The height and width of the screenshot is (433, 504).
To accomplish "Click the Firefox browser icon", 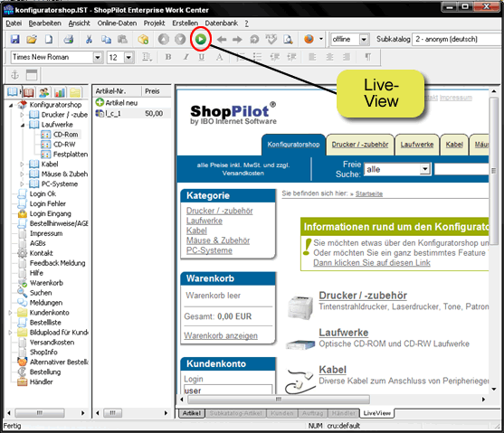I will click(x=309, y=39).
